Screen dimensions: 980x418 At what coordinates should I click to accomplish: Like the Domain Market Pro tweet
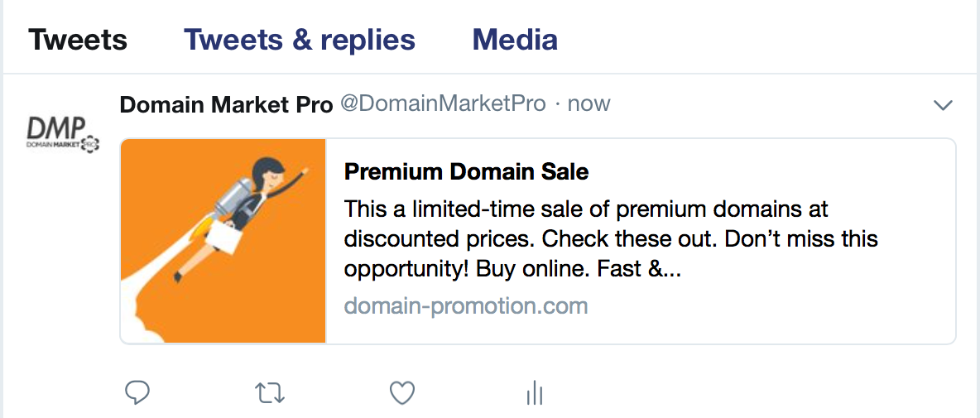pyautogui.click(x=402, y=392)
